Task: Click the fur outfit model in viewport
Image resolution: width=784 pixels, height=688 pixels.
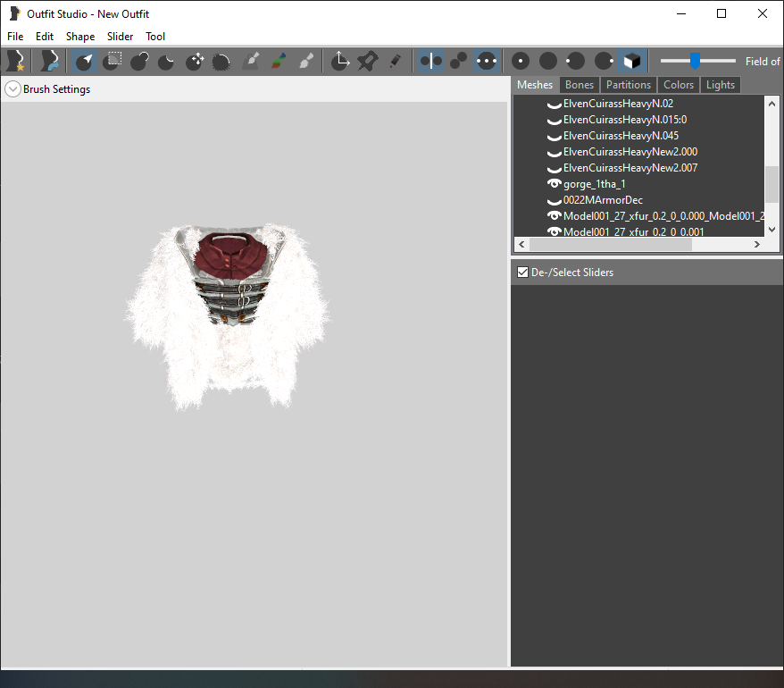Action: pyautogui.click(x=228, y=316)
